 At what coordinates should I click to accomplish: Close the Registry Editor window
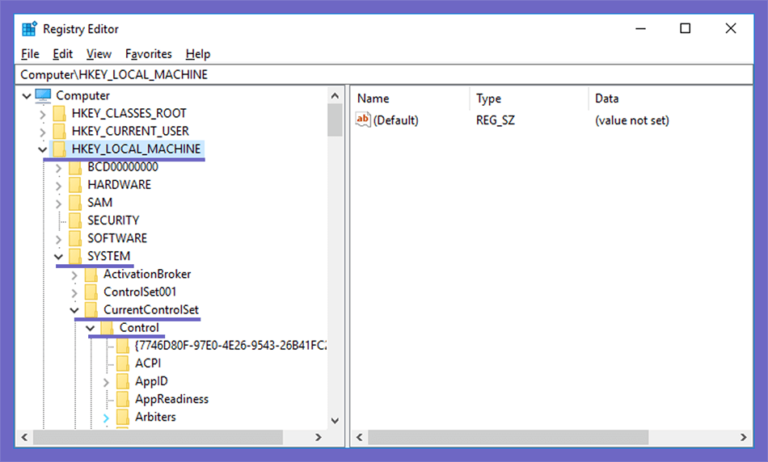pyautogui.click(x=730, y=28)
